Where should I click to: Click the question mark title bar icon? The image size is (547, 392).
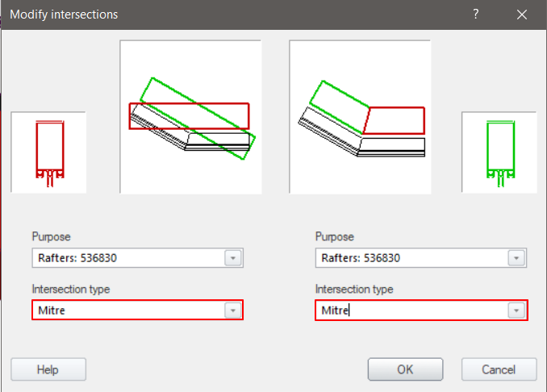point(476,14)
